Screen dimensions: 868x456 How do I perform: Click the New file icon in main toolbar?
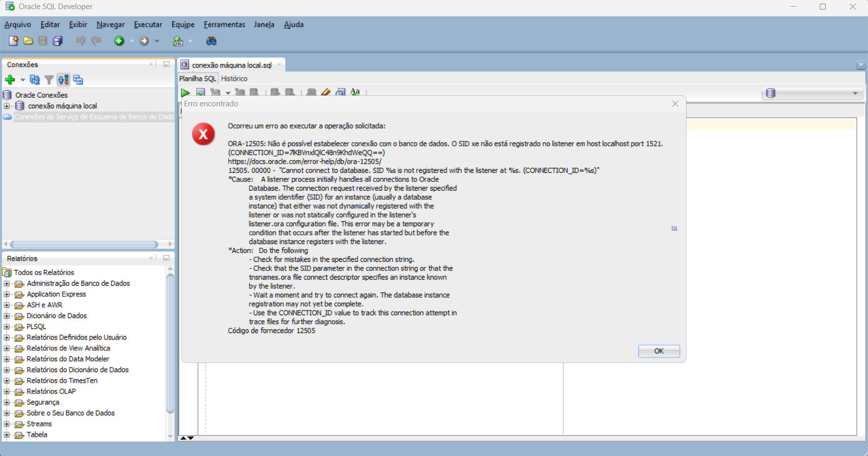pyautogui.click(x=13, y=41)
